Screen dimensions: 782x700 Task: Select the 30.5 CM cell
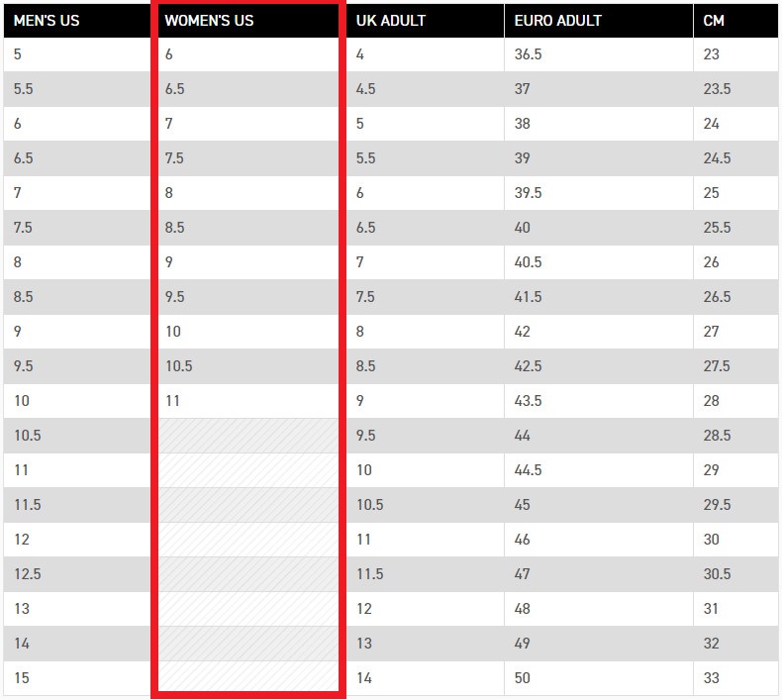coord(735,574)
